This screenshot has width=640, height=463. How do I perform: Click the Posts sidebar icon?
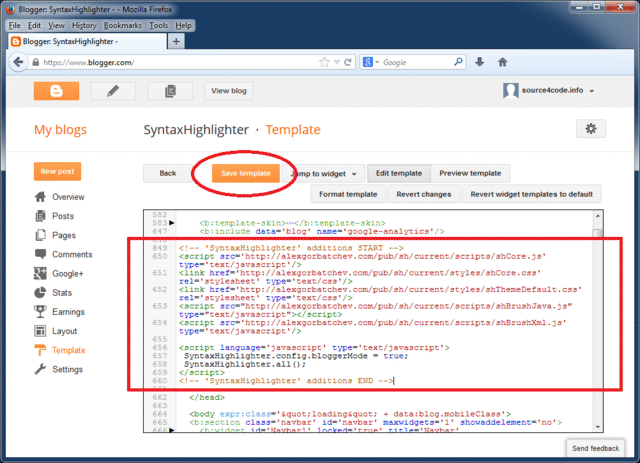40,216
